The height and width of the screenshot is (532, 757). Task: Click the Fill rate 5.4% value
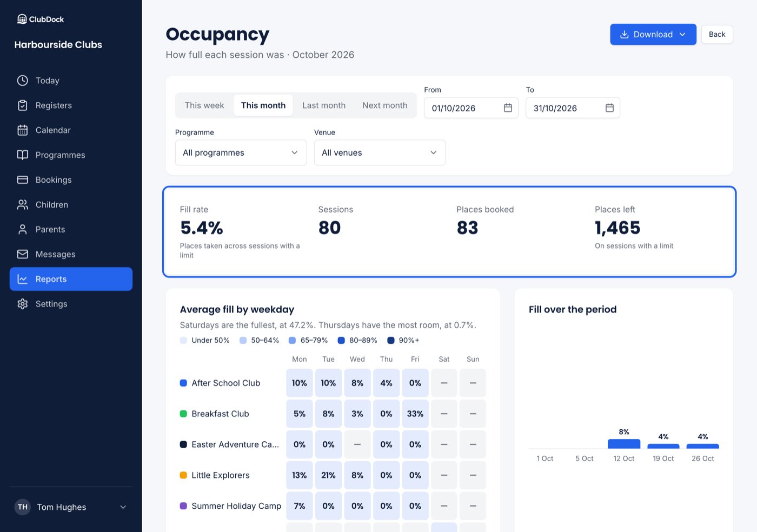[x=202, y=228]
